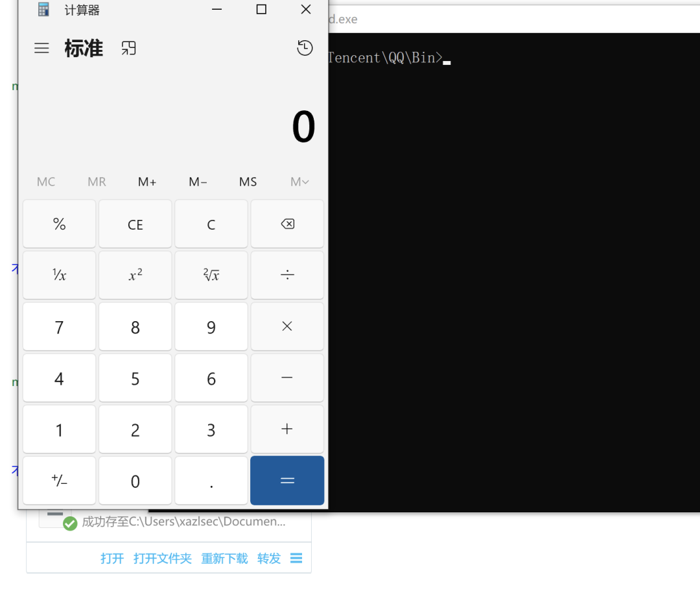Click the 打开文件夹 link
This screenshot has height=589, width=700.
163,558
